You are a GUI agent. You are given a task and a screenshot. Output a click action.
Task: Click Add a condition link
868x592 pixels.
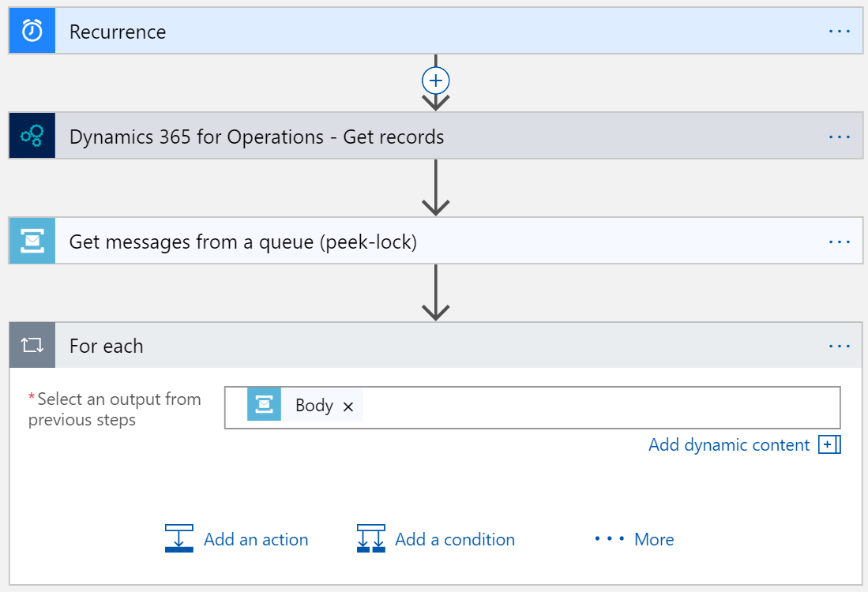click(x=454, y=539)
